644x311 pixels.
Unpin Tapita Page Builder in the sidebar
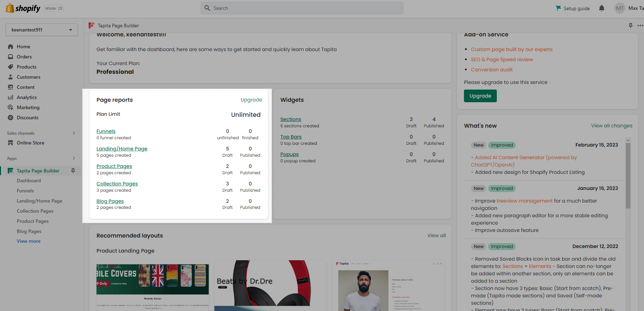coord(73,171)
